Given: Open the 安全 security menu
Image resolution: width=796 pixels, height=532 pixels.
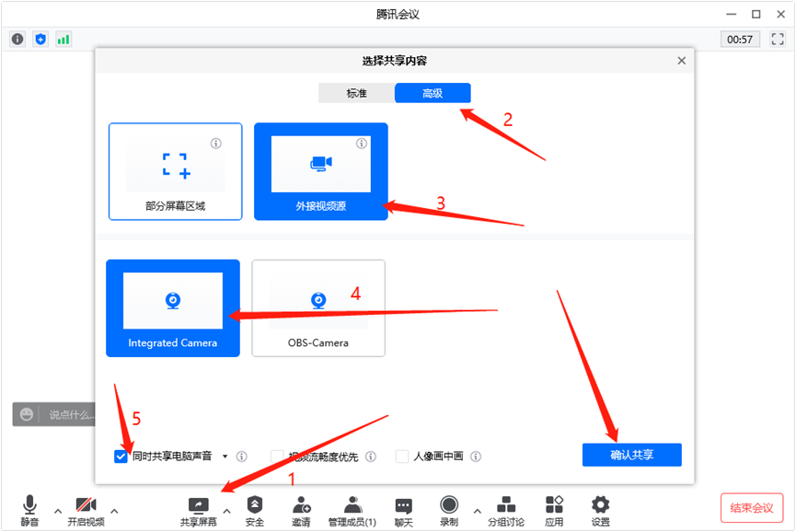Looking at the screenshot, I should (254, 511).
